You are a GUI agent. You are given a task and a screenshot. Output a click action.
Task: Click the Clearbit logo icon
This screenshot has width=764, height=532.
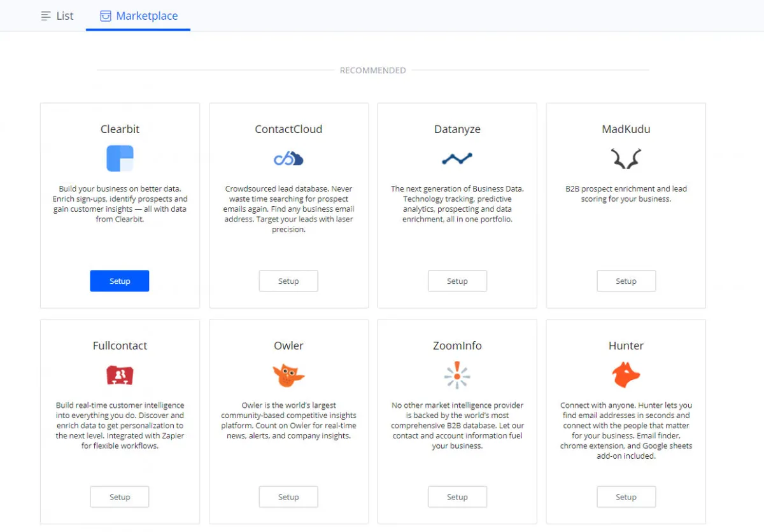[x=120, y=158]
